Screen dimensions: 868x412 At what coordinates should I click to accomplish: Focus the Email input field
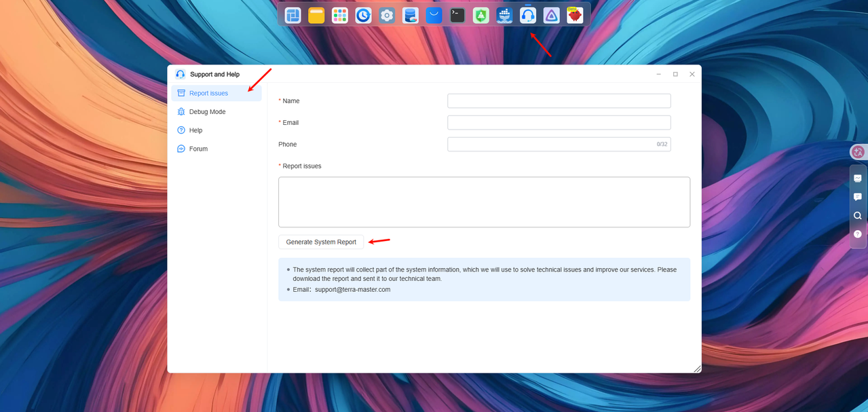point(559,122)
